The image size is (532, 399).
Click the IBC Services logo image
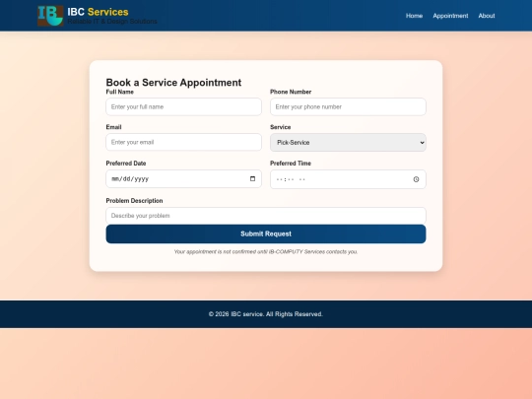pos(50,16)
